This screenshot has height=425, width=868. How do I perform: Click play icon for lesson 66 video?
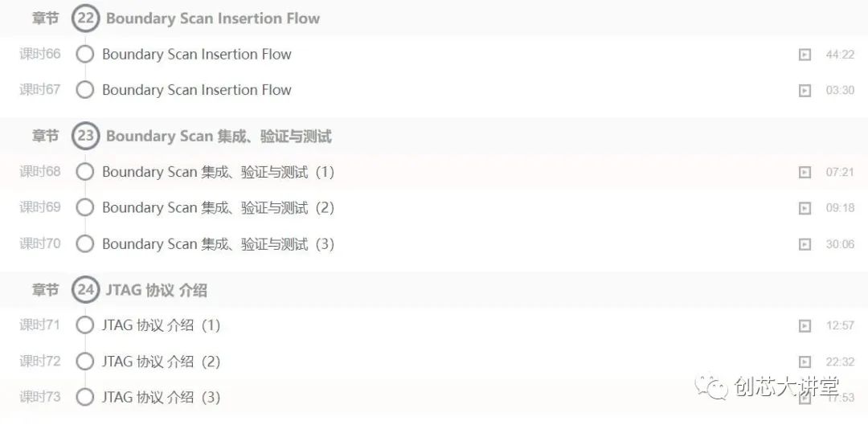(x=805, y=55)
